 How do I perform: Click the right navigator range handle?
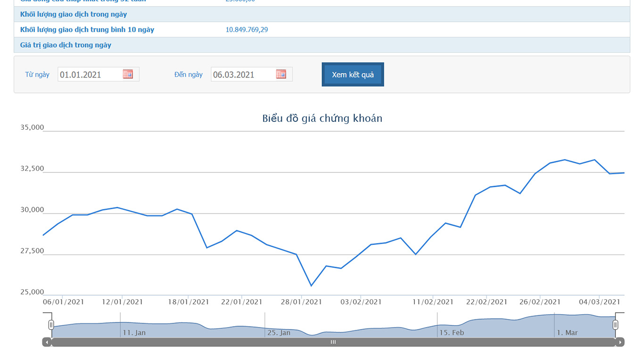pos(615,325)
